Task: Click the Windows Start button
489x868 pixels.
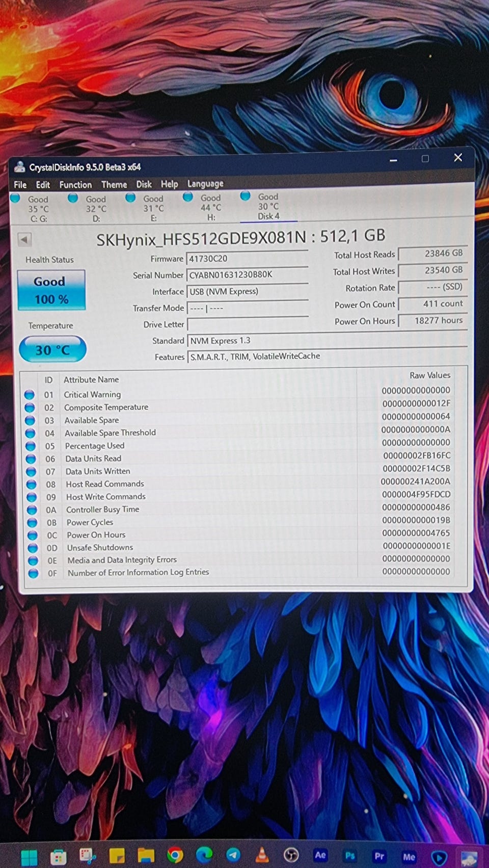Action: pos(29,857)
